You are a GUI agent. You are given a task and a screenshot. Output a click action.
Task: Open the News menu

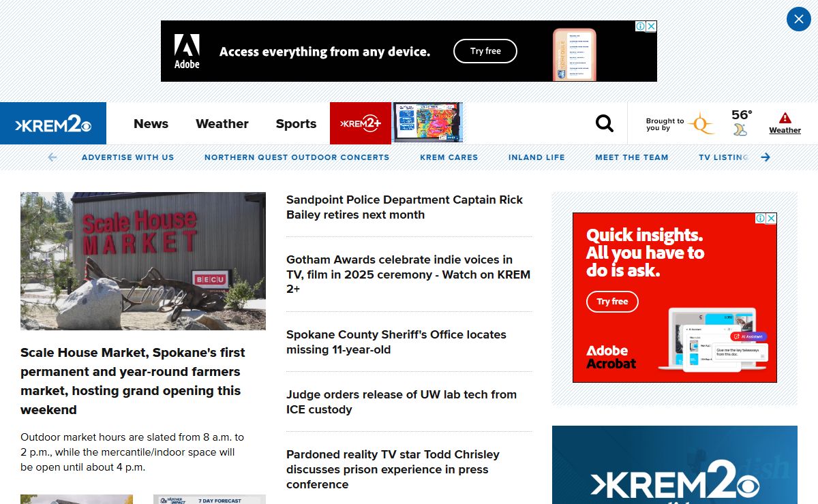[151, 123]
